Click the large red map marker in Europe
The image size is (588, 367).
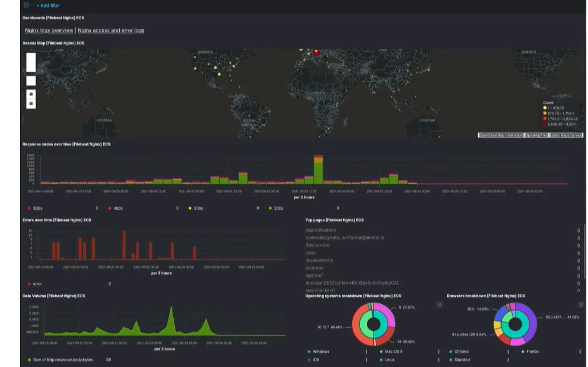click(316, 52)
